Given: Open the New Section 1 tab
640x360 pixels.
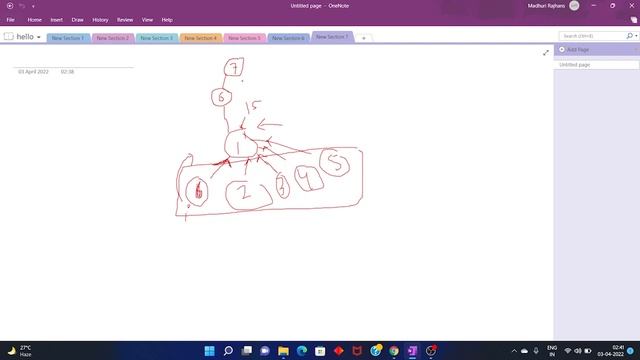Looking at the screenshot, I should pos(68,38).
